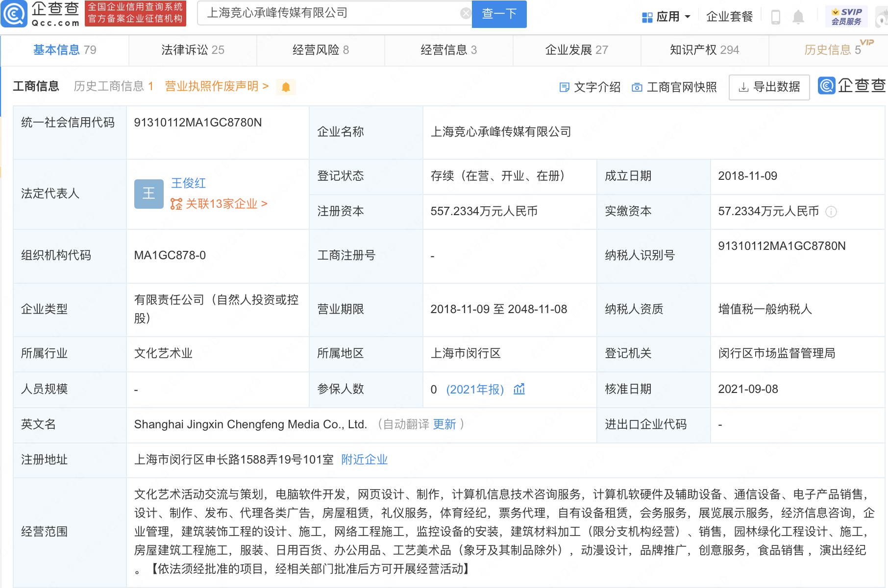888x588 pixels.
Task: Open the chart icon next to the 2021 annual report
Action: point(519,389)
